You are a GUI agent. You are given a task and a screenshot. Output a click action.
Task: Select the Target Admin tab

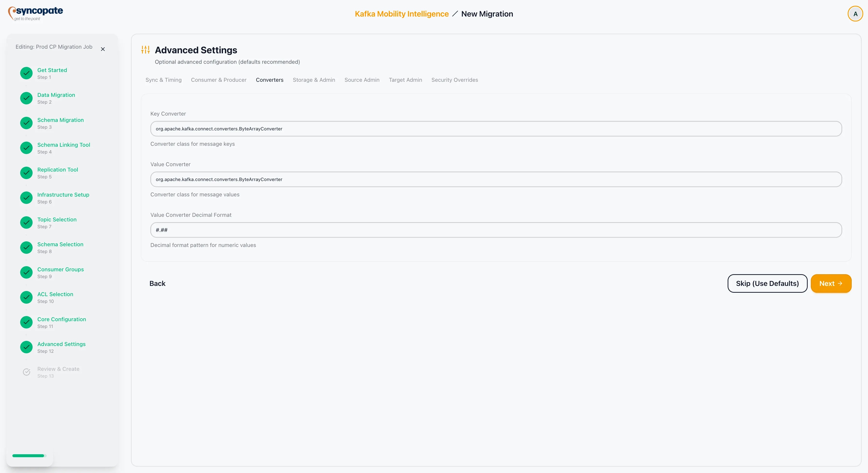pos(405,80)
